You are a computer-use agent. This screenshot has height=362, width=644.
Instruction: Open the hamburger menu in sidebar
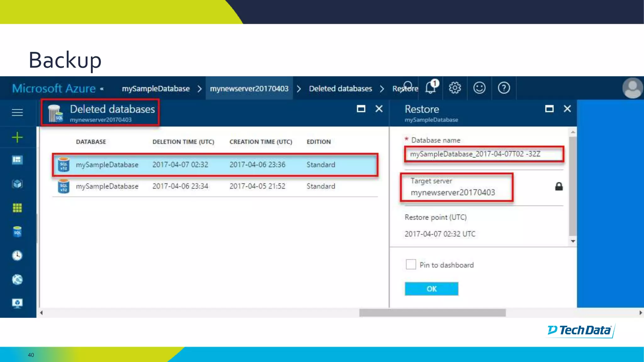tap(17, 112)
